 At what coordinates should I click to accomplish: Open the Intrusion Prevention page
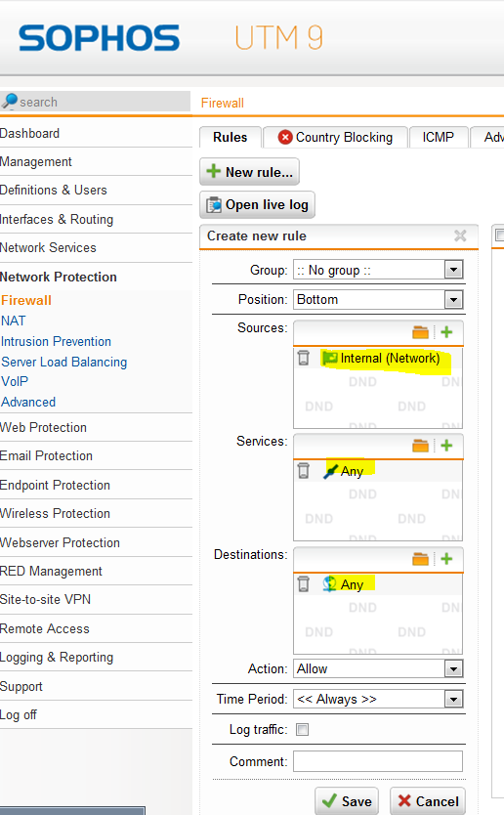tap(56, 341)
